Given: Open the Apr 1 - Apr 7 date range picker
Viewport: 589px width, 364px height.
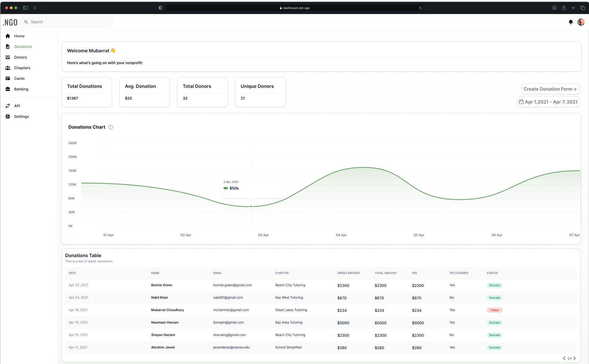Looking at the screenshot, I should [x=548, y=102].
